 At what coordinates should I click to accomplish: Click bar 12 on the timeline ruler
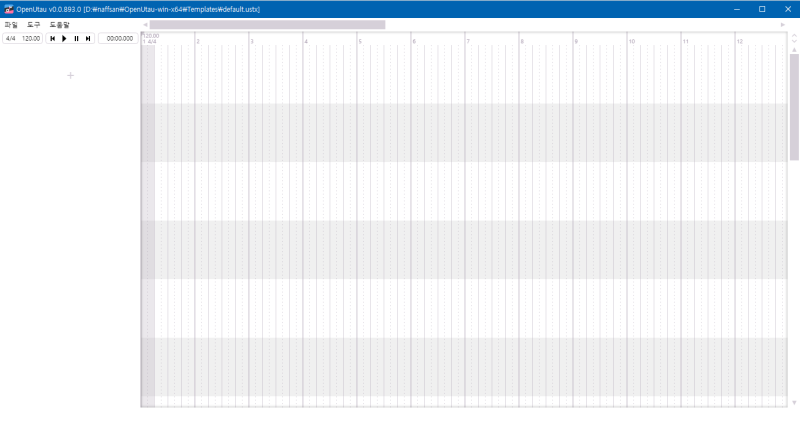coord(740,41)
